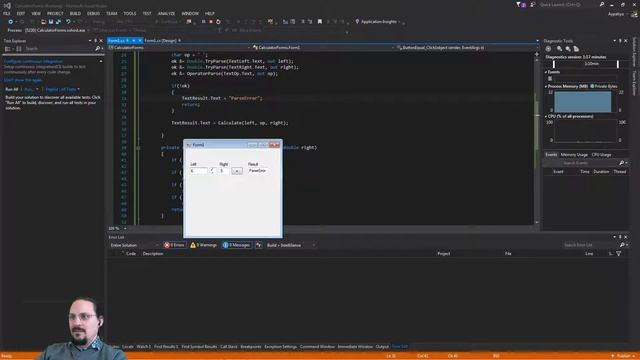The width and height of the screenshot is (640, 360).
Task: Click the Test Explorer search field
Action: pyautogui.click(x=59, y=49)
